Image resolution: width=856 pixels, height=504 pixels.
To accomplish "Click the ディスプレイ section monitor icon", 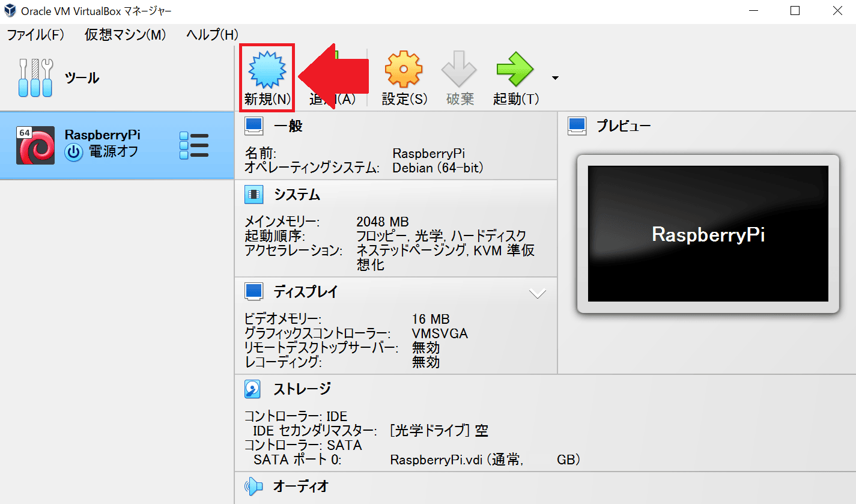I will click(254, 292).
